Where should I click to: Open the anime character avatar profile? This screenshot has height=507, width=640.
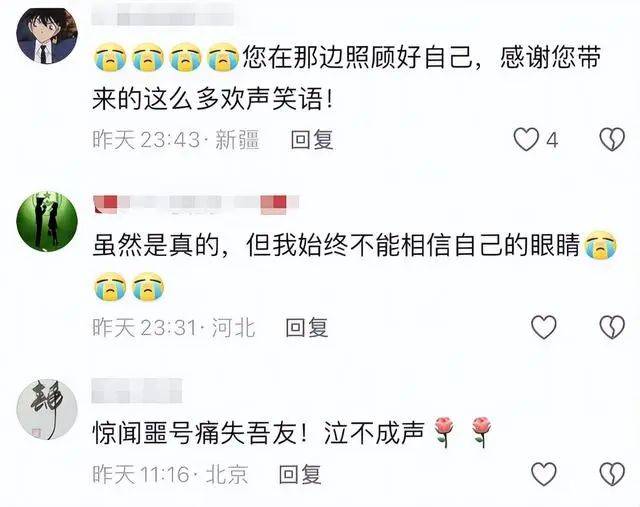coord(47,35)
